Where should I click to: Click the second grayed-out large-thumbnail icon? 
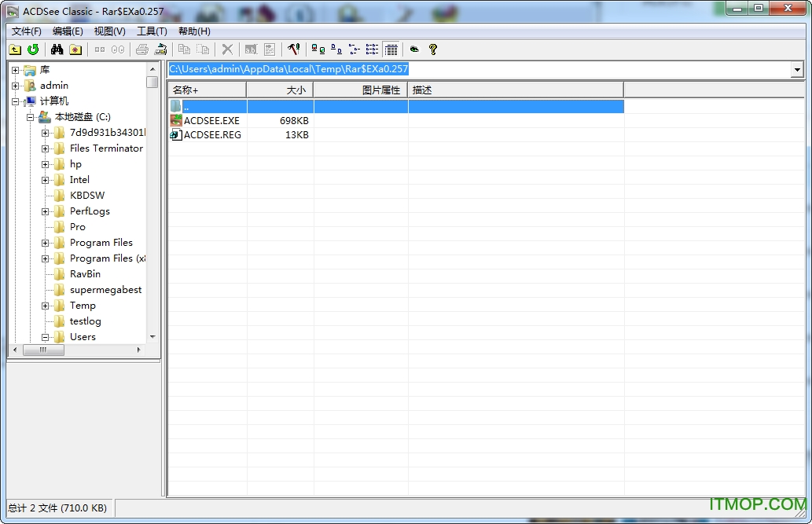click(118, 49)
